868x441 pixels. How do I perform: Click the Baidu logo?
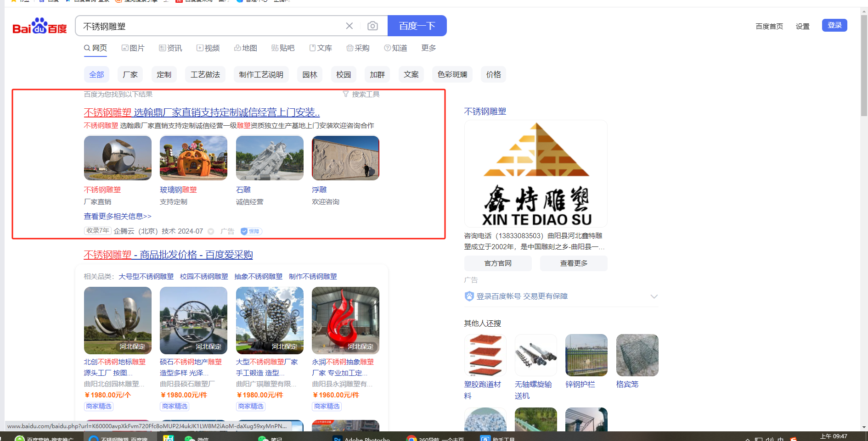(x=40, y=26)
